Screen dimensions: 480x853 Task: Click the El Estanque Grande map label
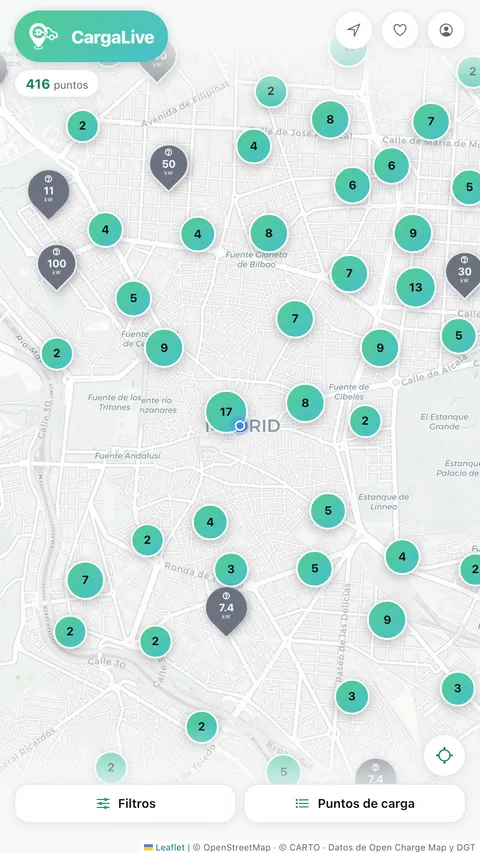point(444,422)
